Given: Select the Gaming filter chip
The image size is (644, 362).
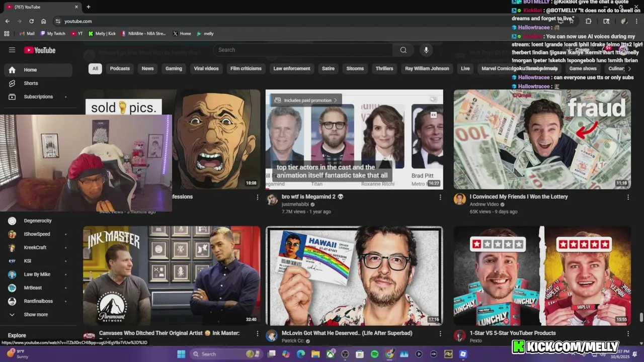Looking at the screenshot, I should [x=174, y=68].
